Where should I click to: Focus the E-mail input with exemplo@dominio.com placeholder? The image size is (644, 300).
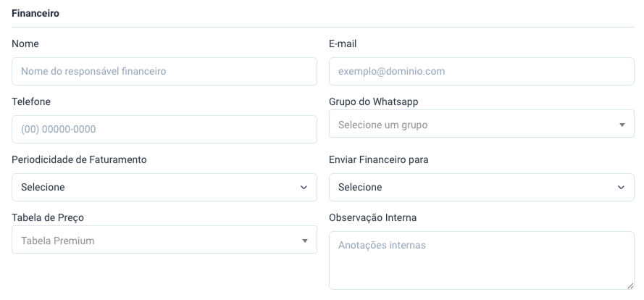482,72
